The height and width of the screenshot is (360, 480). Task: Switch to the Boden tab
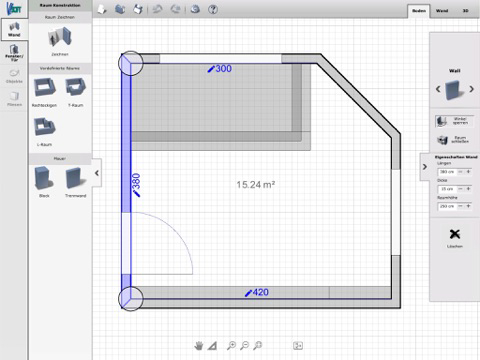419,11
